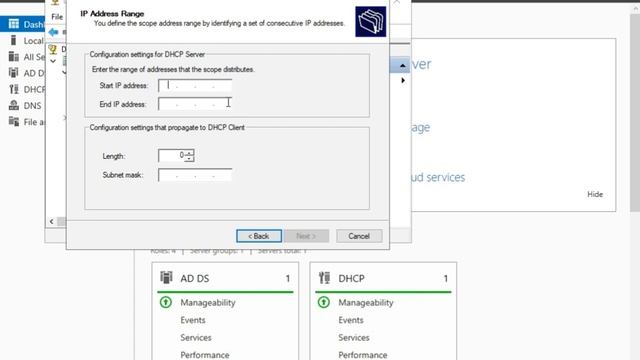Go back with the Back button
Screen dimensions: 640x360
click(x=259, y=236)
